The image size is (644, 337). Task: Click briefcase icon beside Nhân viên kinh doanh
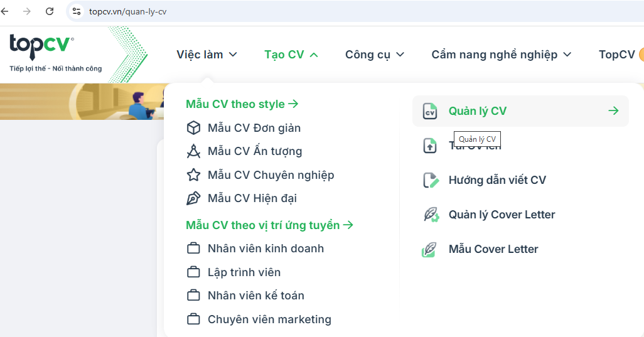point(193,249)
